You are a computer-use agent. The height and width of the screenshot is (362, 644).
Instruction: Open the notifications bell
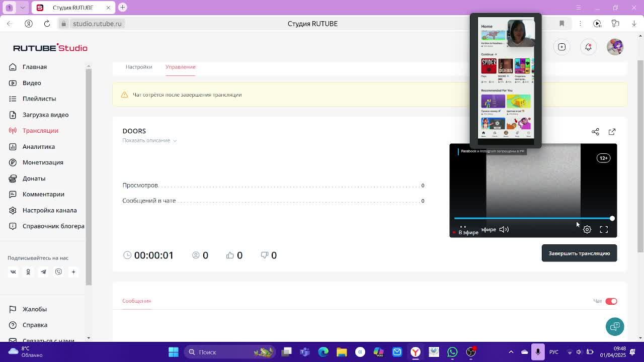click(588, 47)
